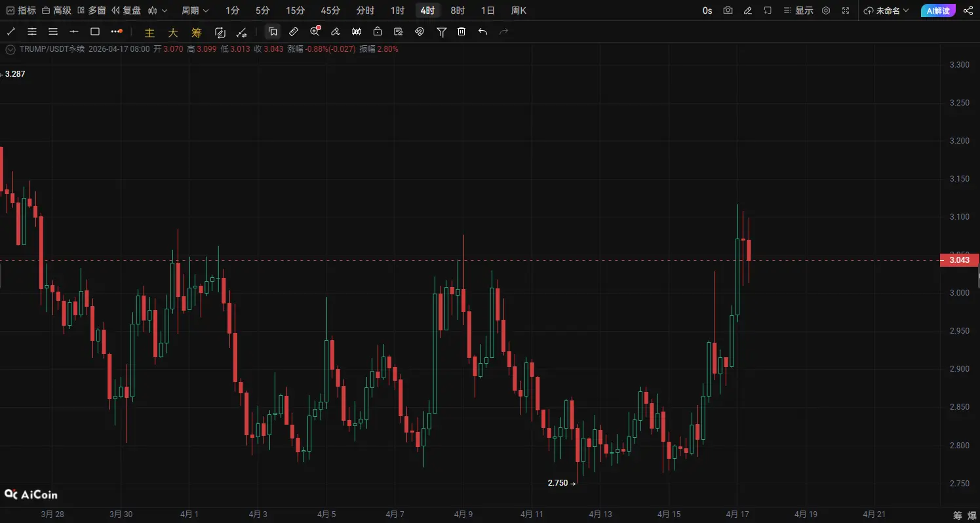Click the pencil edit icon in header
Viewport: 980px width, 523px height.
[748, 10]
